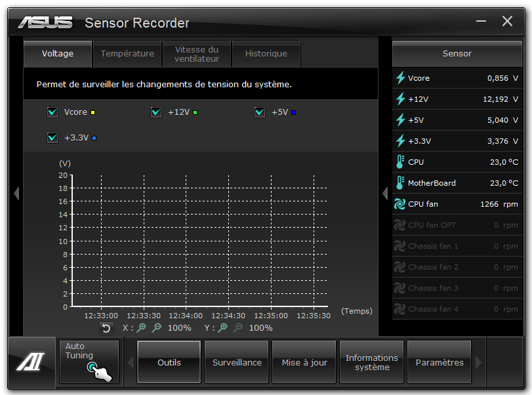
Task: Click the Chassis fan 2 icon
Action: [399, 267]
